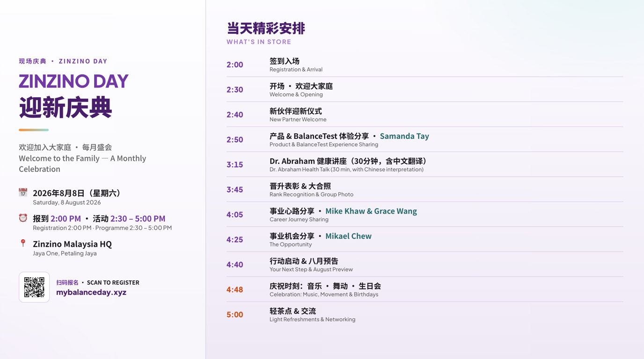Select the 2:00 time entry
Image resolution: width=644 pixels, height=359 pixels.
(x=235, y=65)
